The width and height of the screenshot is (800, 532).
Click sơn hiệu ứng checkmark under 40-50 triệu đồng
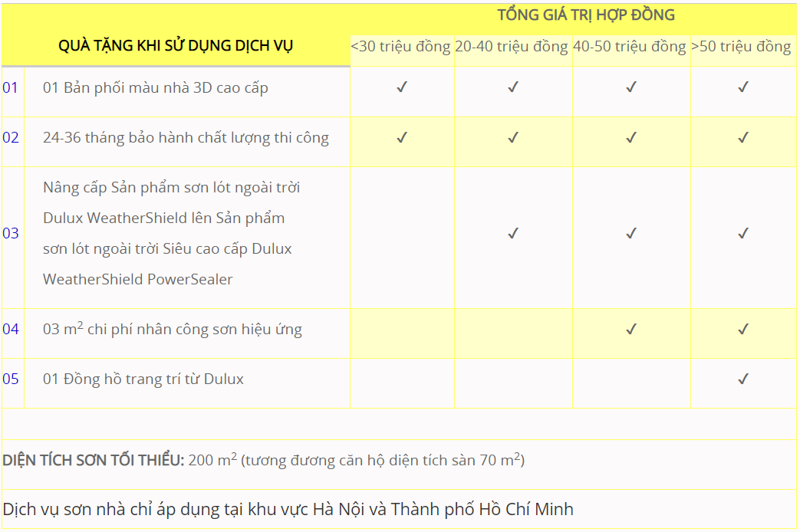(x=630, y=330)
